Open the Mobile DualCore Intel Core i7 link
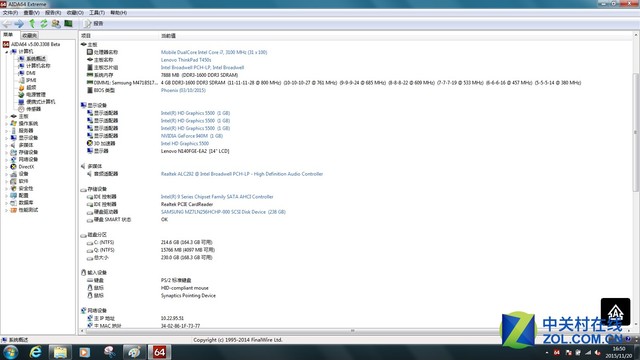640x360 pixels. tap(214, 52)
